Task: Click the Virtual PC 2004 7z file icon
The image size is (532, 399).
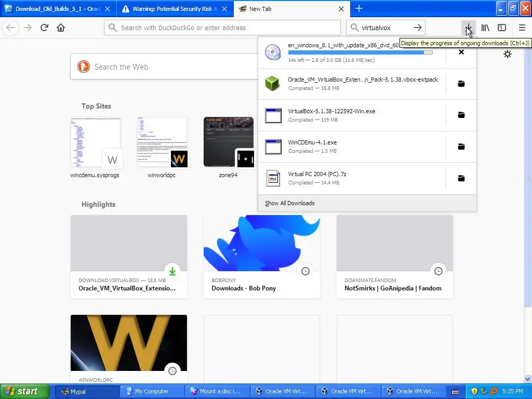Action: point(273,178)
